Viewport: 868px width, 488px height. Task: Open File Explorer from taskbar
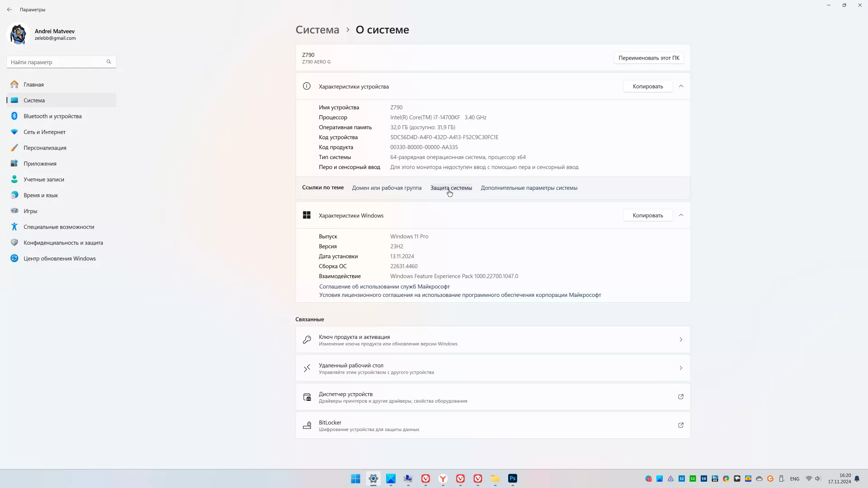[495, 479]
